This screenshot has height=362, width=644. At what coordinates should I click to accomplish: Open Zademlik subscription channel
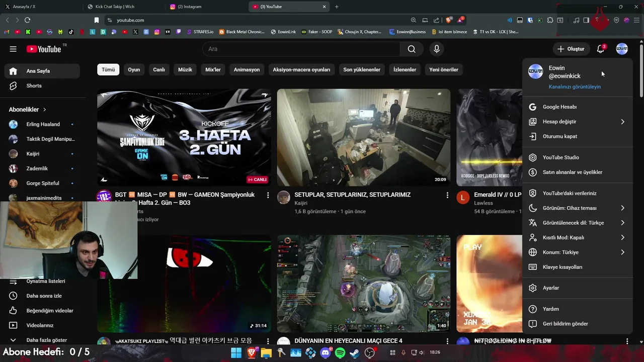42,168
